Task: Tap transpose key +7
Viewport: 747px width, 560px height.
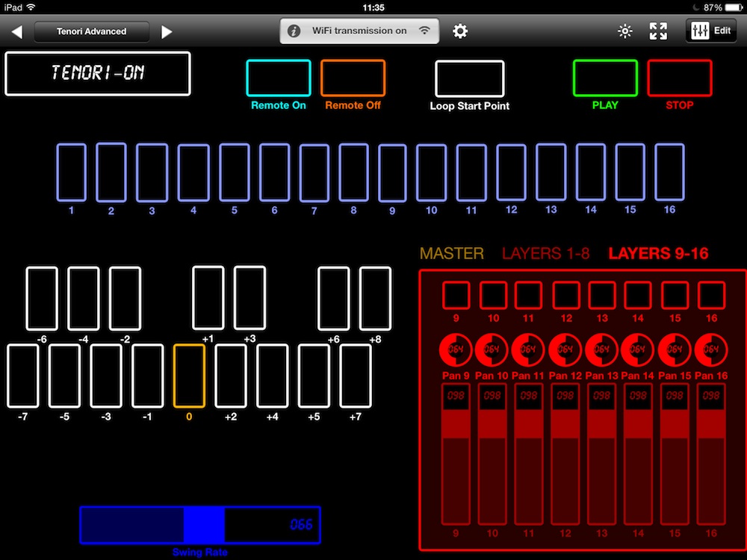Action: [x=356, y=376]
